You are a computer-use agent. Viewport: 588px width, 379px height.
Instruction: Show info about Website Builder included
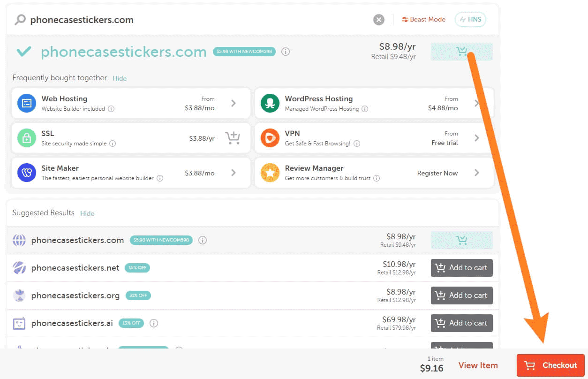coord(111,109)
